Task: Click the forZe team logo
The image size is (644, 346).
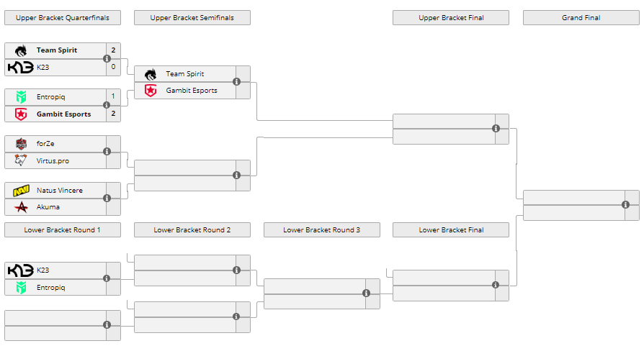Action: [20, 144]
